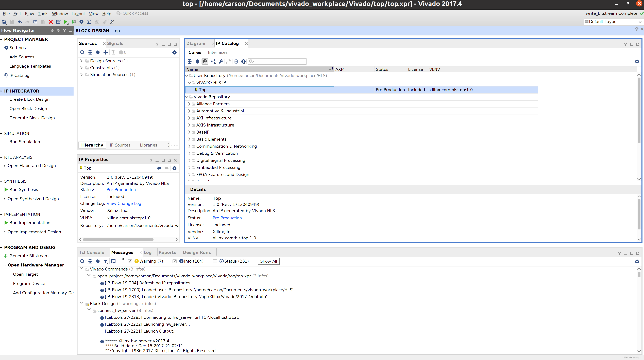Toggle hide incompatible IP filter button
The image size is (644, 360).
[x=205, y=61]
